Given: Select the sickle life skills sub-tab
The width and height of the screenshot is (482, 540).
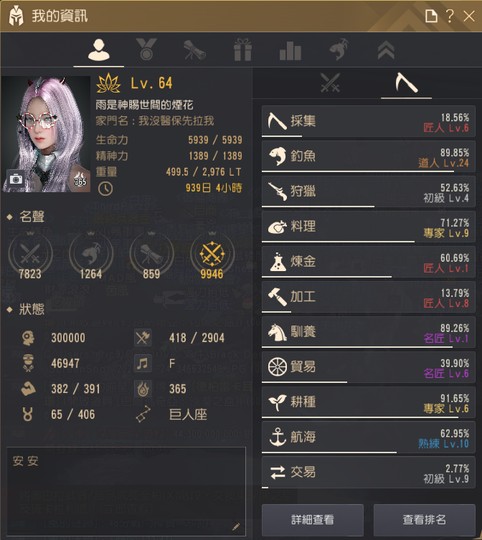Looking at the screenshot, I should (x=406, y=83).
